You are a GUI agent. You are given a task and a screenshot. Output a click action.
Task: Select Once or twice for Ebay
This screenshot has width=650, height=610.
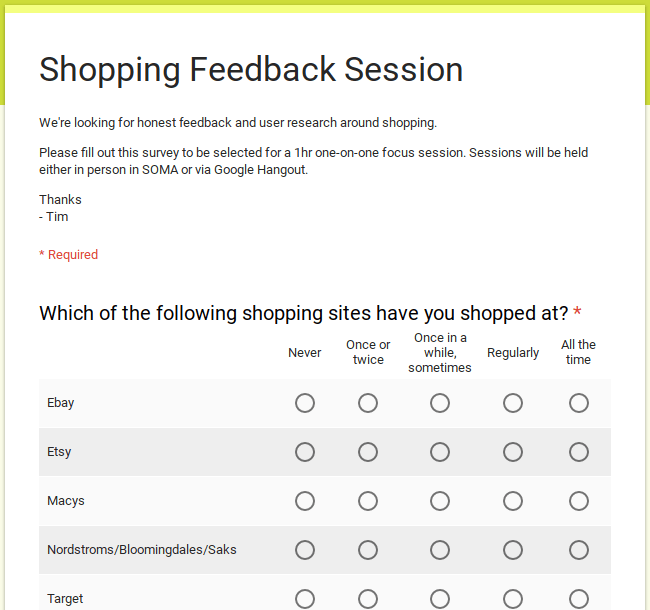coord(368,403)
